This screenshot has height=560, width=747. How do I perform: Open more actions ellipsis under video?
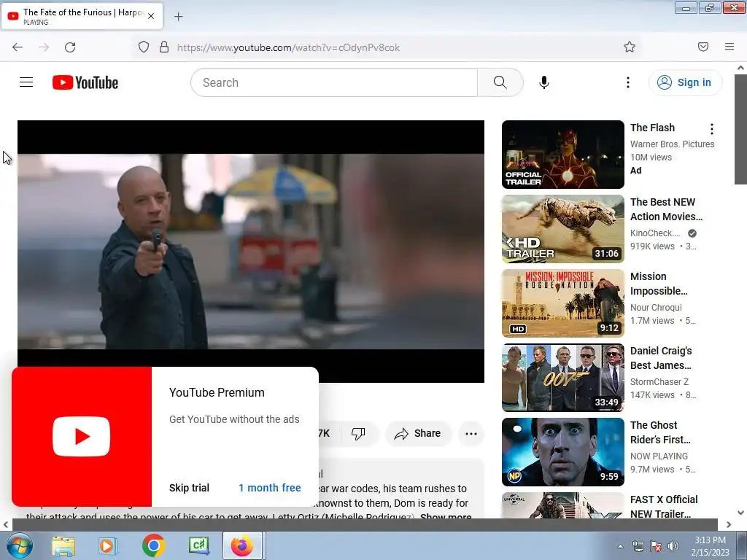(471, 433)
